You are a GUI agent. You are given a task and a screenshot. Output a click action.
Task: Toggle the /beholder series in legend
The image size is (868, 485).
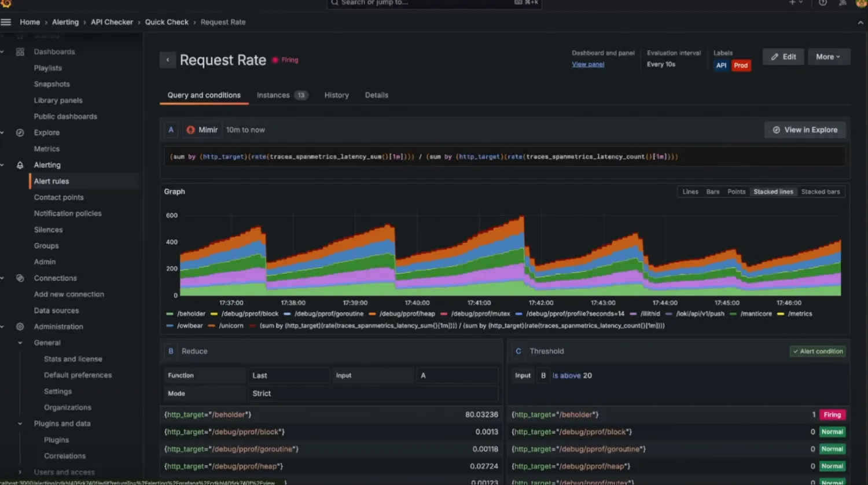click(190, 314)
